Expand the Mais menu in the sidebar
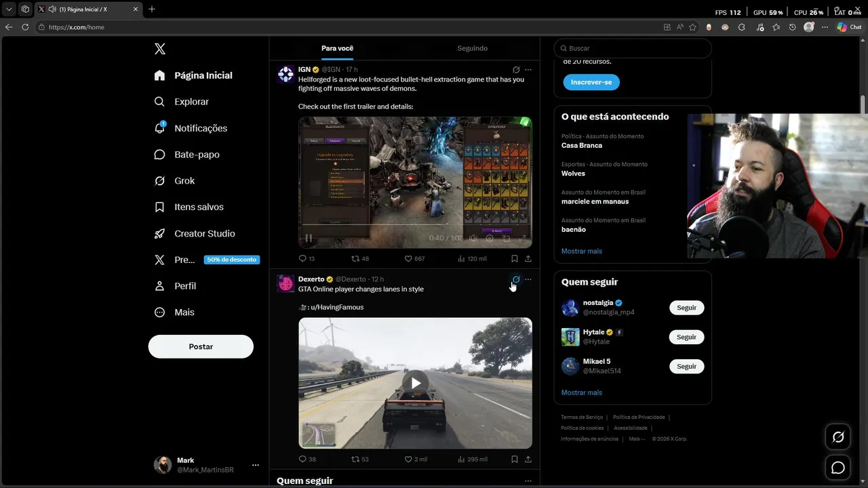 click(174, 312)
